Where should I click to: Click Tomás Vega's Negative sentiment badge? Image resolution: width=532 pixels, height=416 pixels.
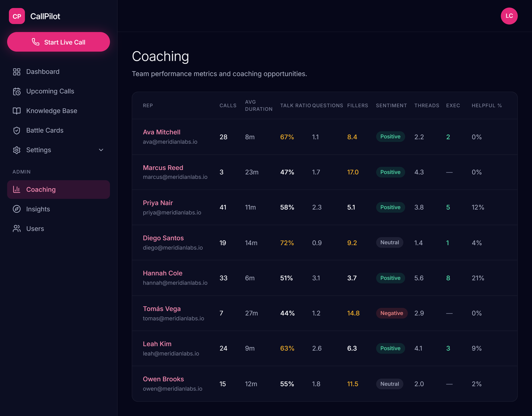pyautogui.click(x=392, y=313)
